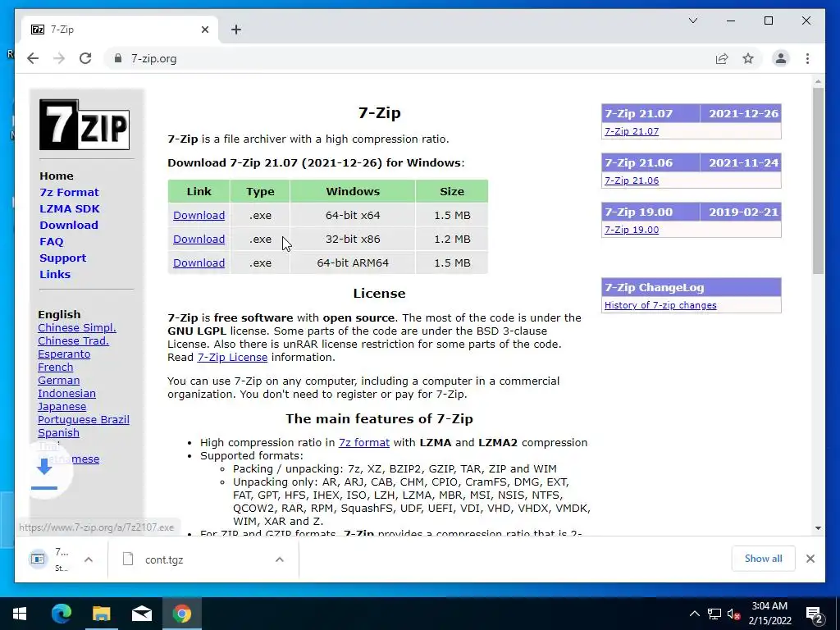The height and width of the screenshot is (630, 840).
Task: Click the 1.2 MB size cell
Action: (x=452, y=239)
